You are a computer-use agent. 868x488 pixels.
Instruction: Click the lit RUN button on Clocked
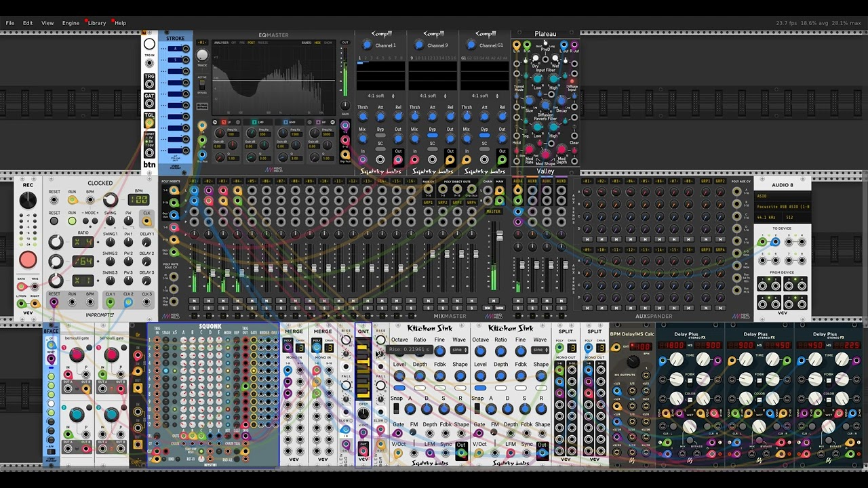72,221
